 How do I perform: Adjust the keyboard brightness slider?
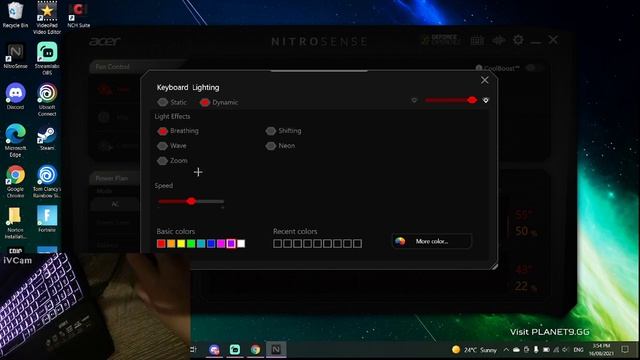(450, 100)
